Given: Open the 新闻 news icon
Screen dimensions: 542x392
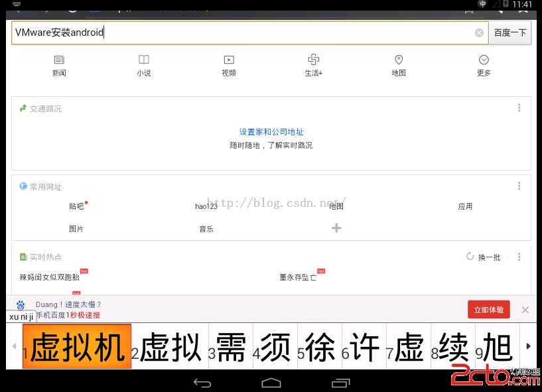Looking at the screenshot, I should (x=59, y=66).
